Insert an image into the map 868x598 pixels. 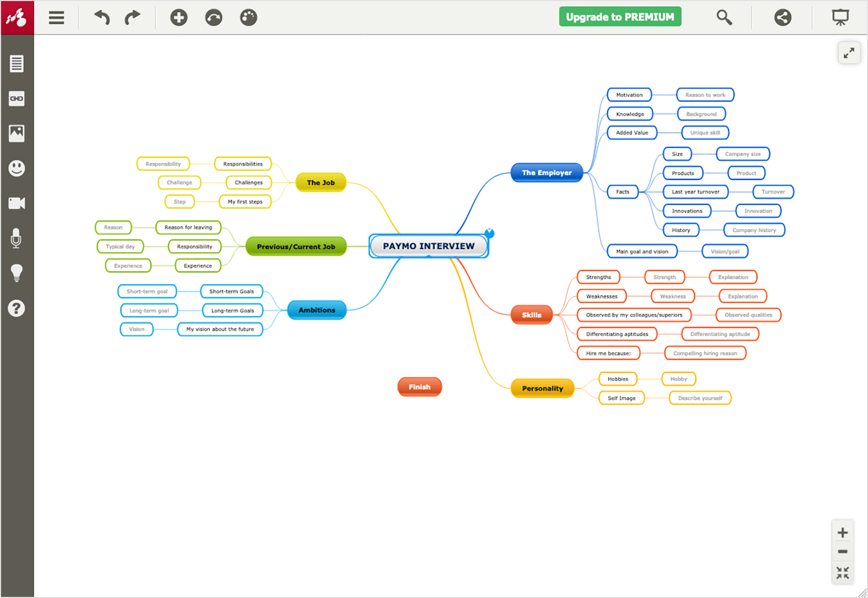17,133
